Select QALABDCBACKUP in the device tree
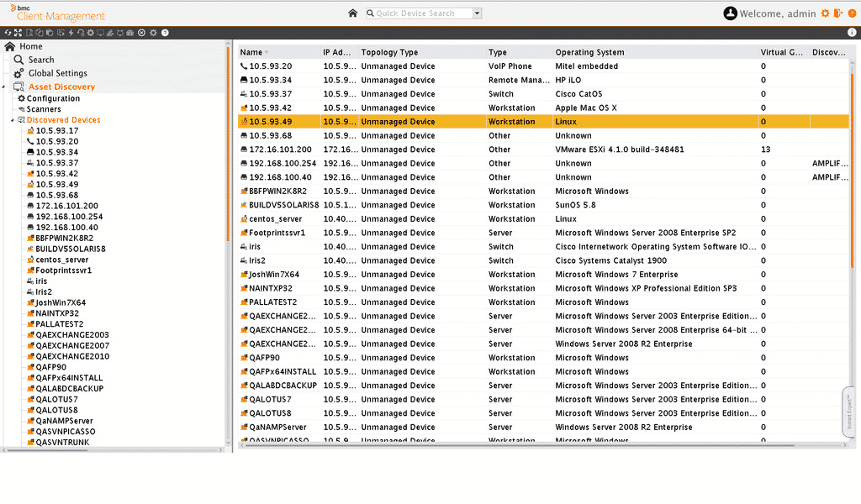 [x=70, y=389]
